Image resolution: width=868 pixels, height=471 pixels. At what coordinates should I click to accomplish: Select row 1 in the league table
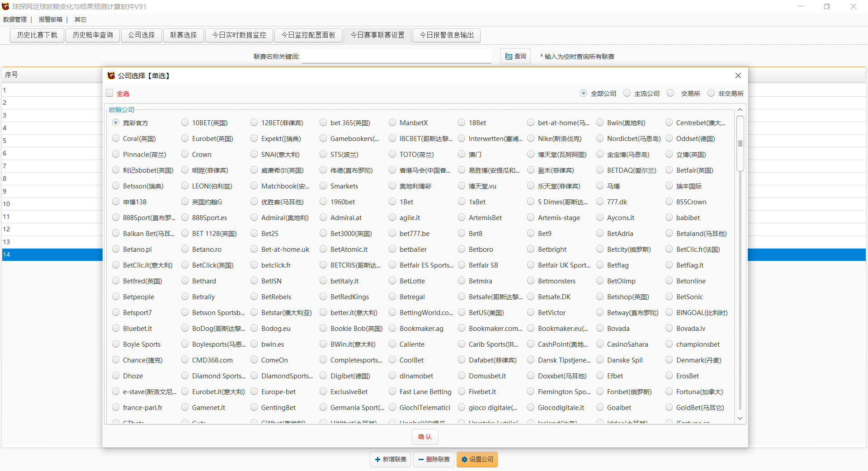(x=52, y=90)
